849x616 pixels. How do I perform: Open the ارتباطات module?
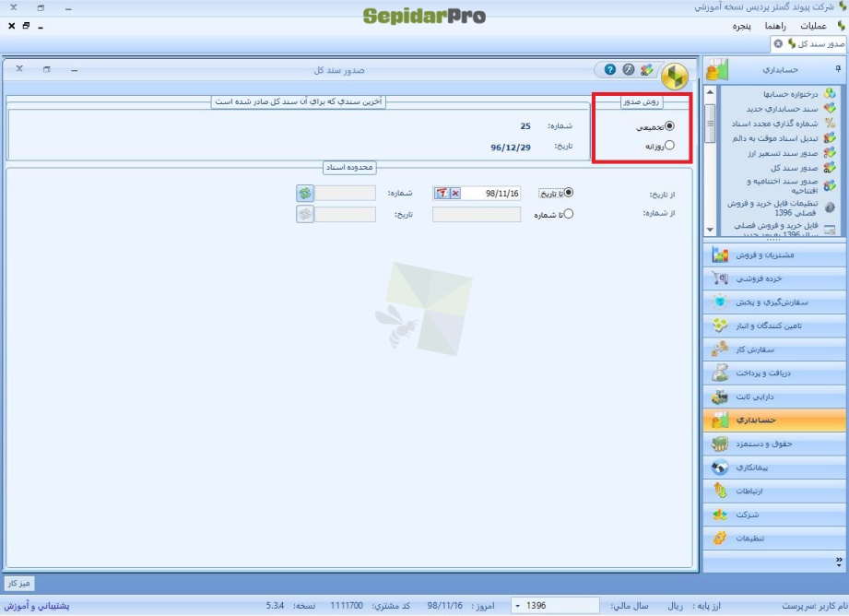[774, 491]
